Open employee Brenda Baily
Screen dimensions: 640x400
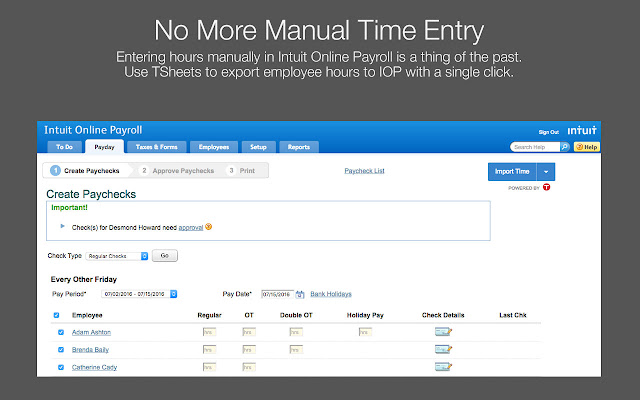coord(90,350)
